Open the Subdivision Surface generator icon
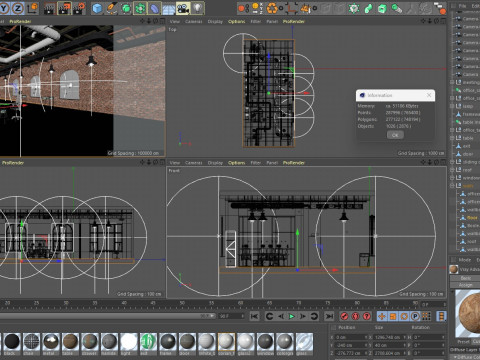The height and width of the screenshot is (360, 480). click(126, 8)
